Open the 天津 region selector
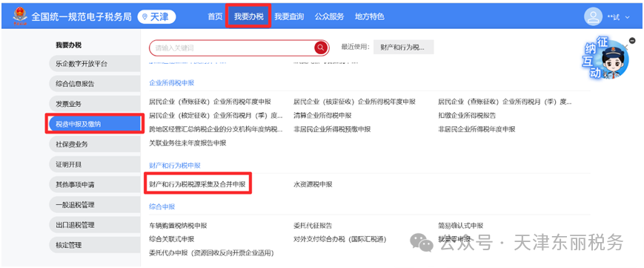644x268 pixels. (x=156, y=17)
